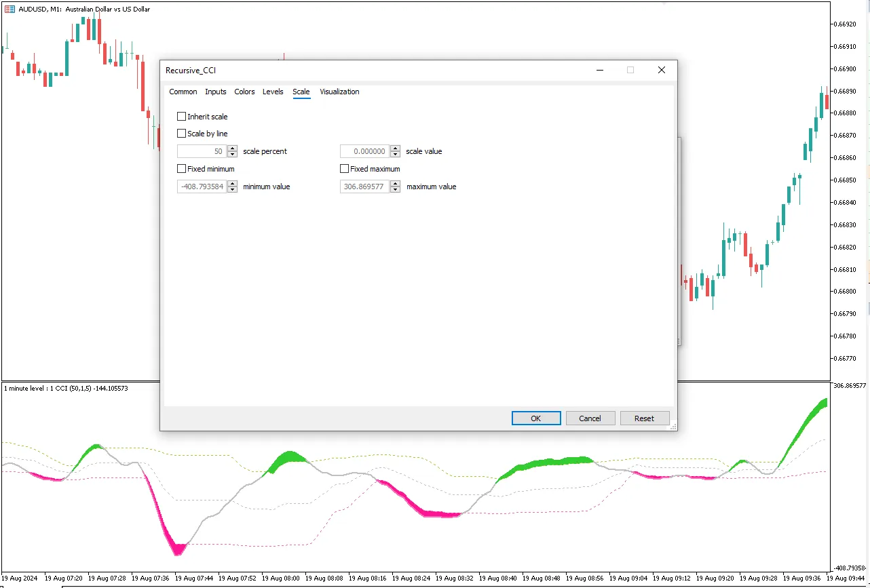Image resolution: width=870 pixels, height=588 pixels.
Task: Raise minimum value using up arrow
Action: tap(233, 184)
